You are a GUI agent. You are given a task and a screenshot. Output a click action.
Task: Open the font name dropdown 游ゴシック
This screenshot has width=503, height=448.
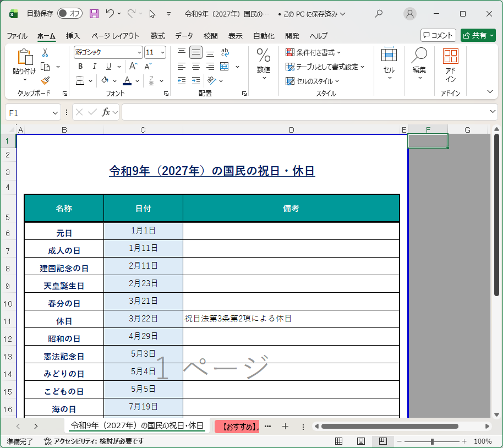138,52
